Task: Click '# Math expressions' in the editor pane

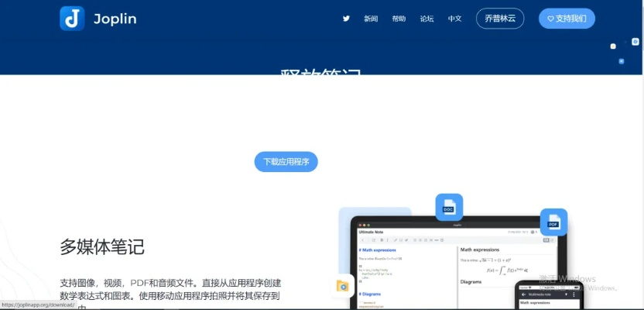Action: click(x=377, y=250)
